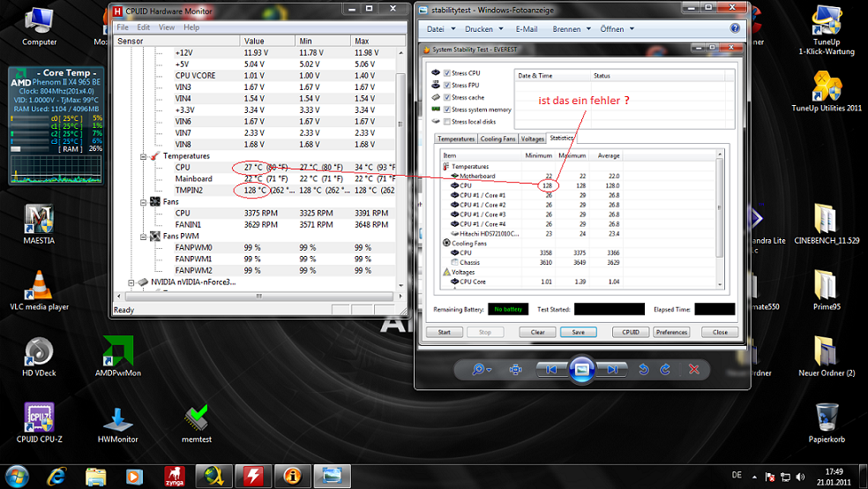Image resolution: width=868 pixels, height=489 pixels.
Task: Start the slideshow in photo viewer
Action: click(x=582, y=369)
